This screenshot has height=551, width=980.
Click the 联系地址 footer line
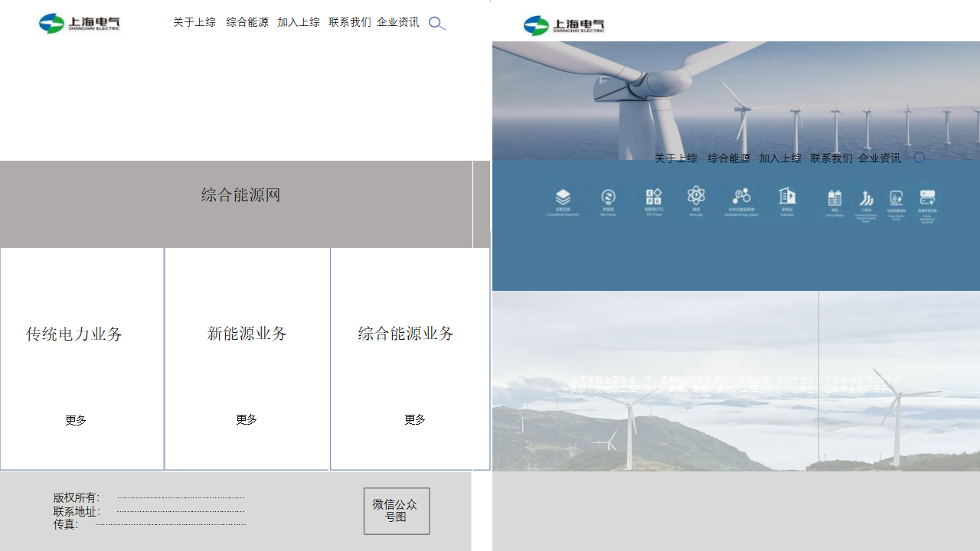(x=149, y=512)
